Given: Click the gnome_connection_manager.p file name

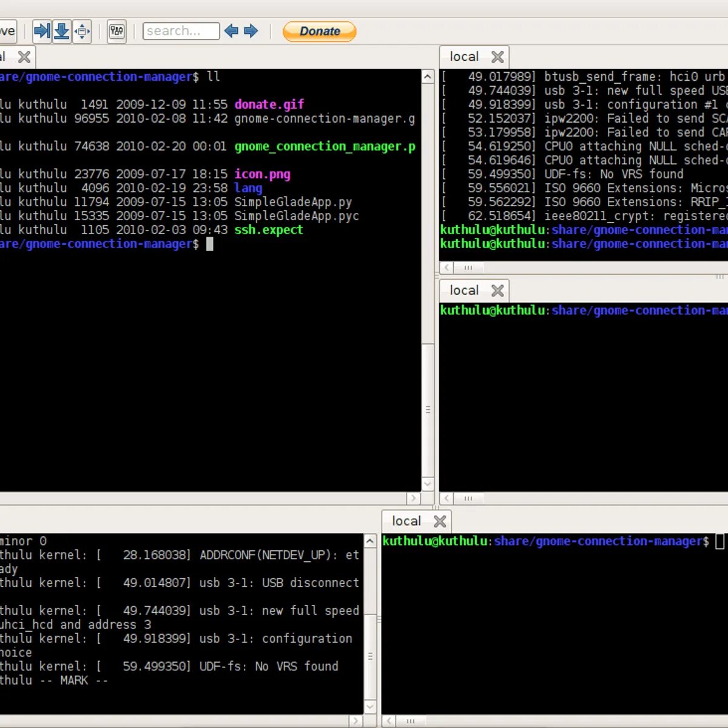Looking at the screenshot, I should tap(325, 147).
